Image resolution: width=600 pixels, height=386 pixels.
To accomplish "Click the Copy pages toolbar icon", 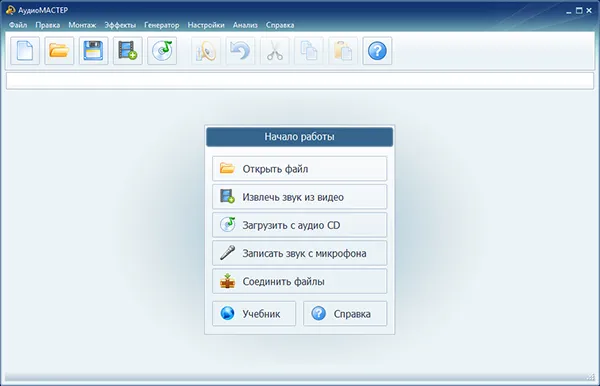I will click(309, 51).
